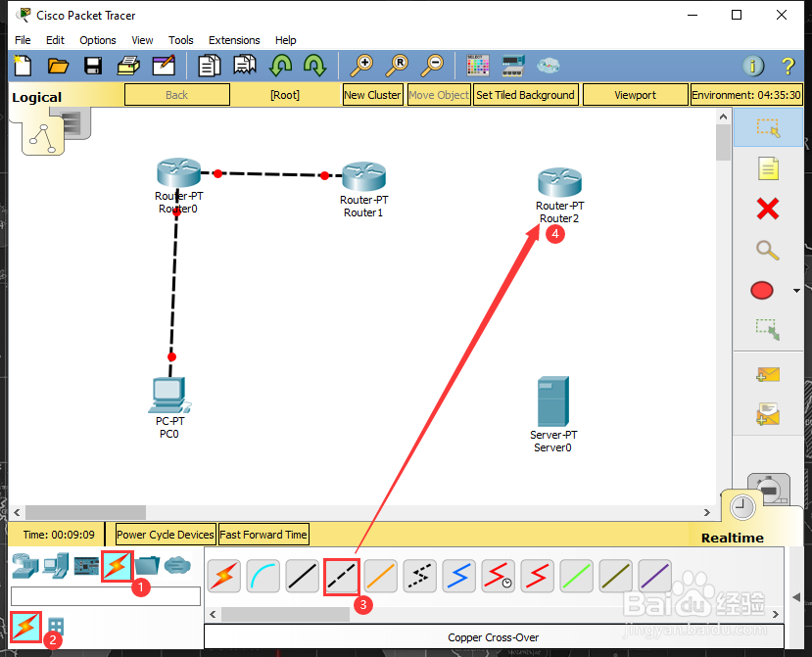This screenshot has width=812, height=657.
Task: Pick the automatic connection type
Action: click(224, 576)
